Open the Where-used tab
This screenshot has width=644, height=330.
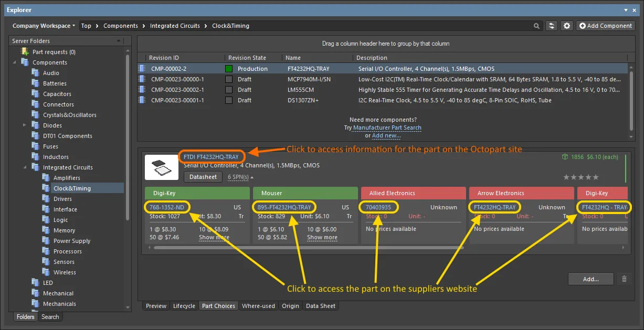tap(258, 306)
